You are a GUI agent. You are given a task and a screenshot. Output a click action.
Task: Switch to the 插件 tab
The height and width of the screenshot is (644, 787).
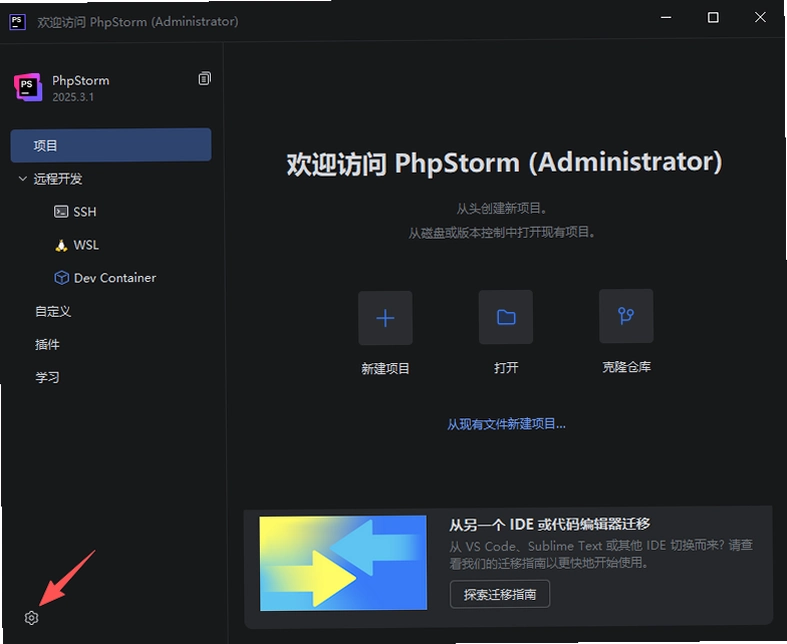point(47,344)
